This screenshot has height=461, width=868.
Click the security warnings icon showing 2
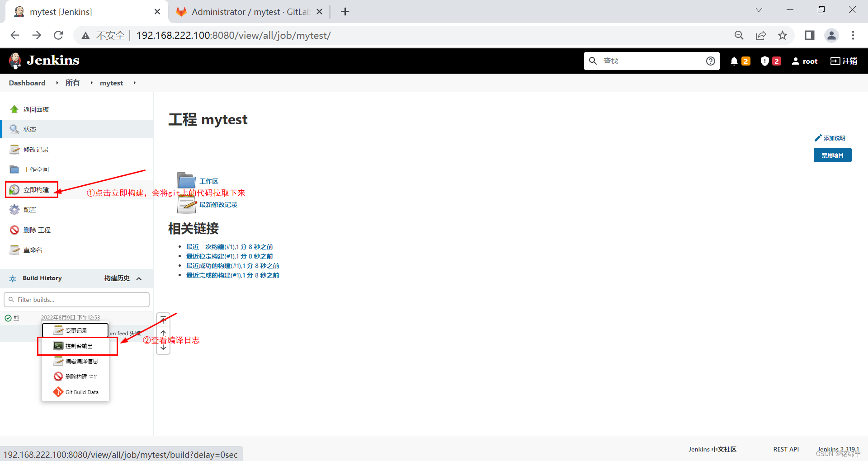click(x=764, y=61)
